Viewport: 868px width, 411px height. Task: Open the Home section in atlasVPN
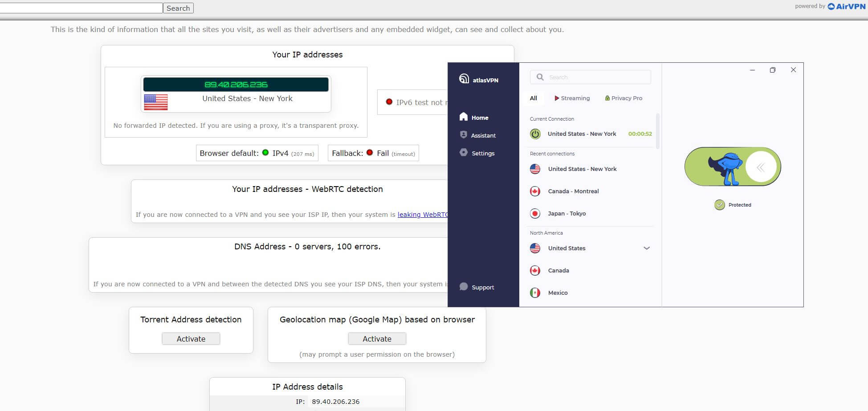click(474, 117)
